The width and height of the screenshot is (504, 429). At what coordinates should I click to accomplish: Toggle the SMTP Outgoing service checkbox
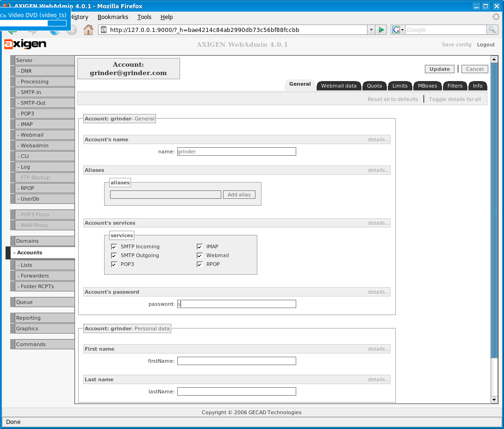(114, 256)
